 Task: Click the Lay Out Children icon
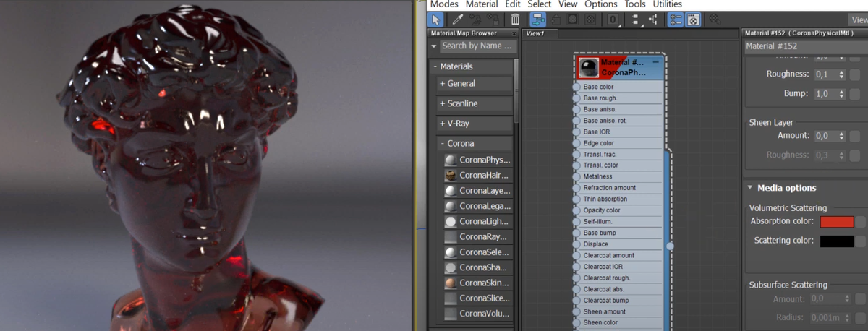[652, 20]
